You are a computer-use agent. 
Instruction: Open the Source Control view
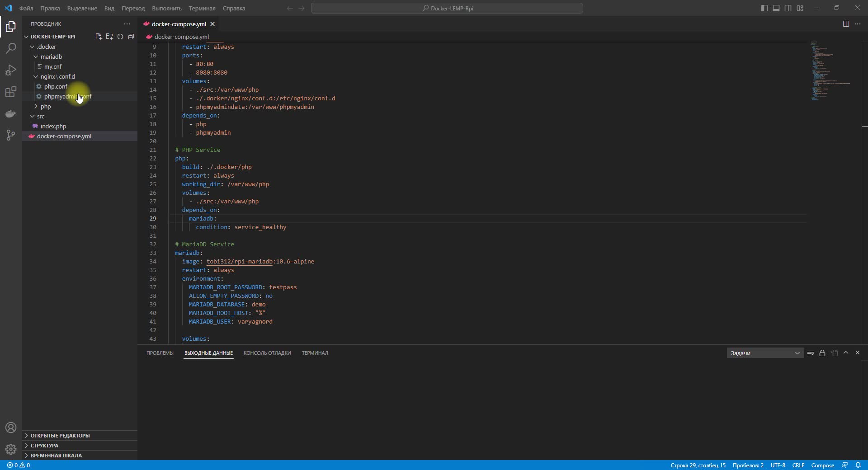coord(10,135)
